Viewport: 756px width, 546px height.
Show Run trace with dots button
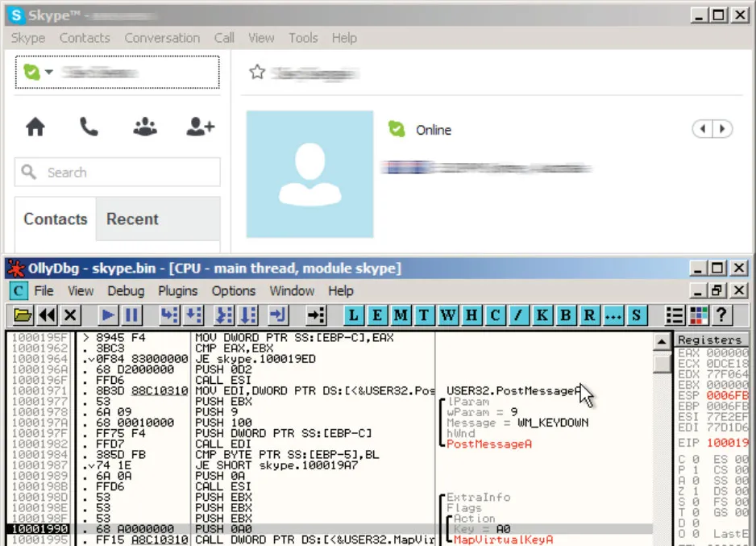pyautogui.click(x=613, y=315)
